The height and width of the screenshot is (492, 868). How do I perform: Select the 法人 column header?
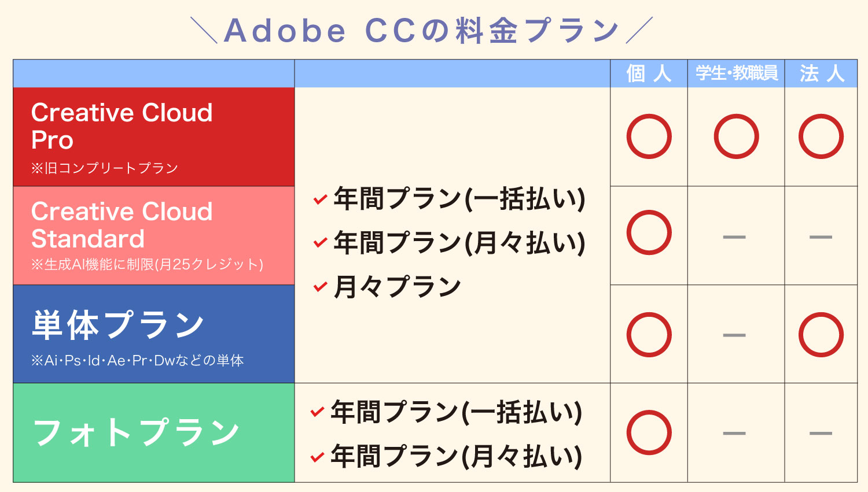click(x=821, y=73)
